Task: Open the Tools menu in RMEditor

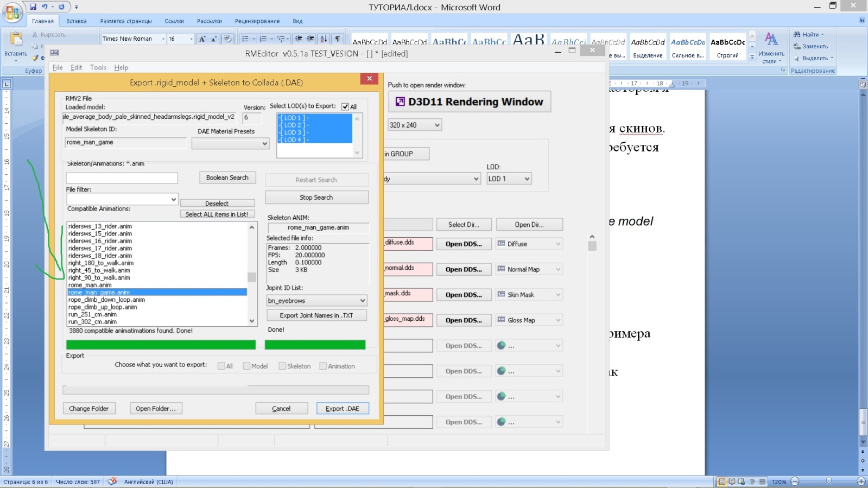Action: (98, 68)
